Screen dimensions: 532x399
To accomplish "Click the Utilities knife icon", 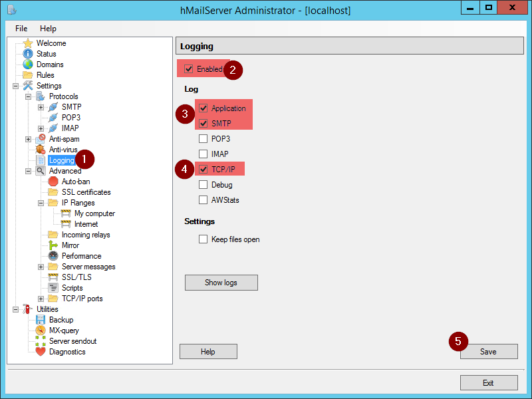I will [x=28, y=309].
